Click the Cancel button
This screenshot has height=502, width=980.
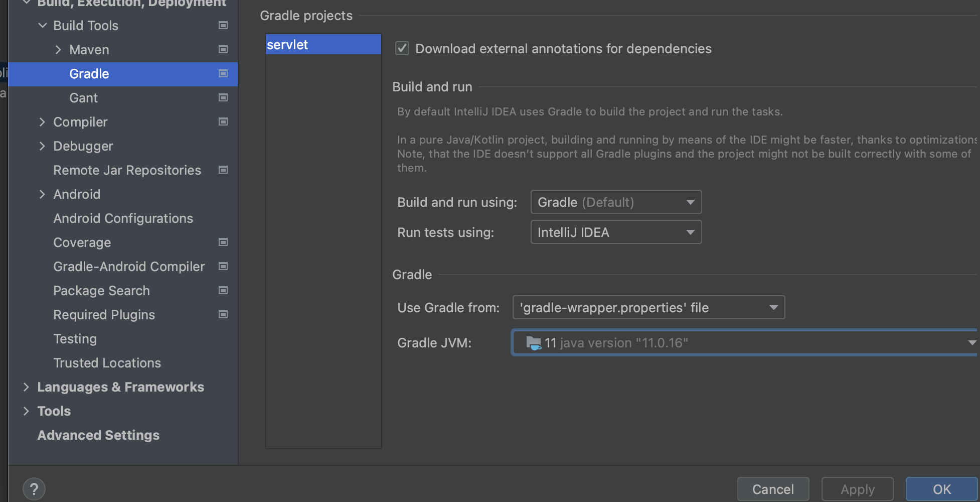773,489
